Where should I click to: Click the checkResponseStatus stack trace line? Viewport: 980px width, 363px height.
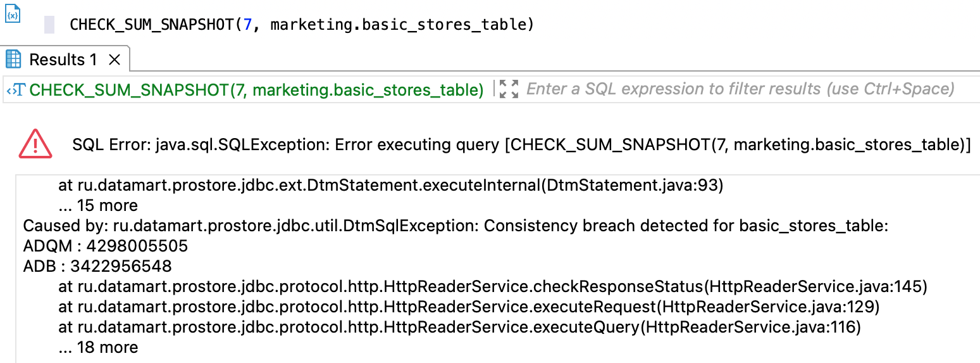coord(493,286)
